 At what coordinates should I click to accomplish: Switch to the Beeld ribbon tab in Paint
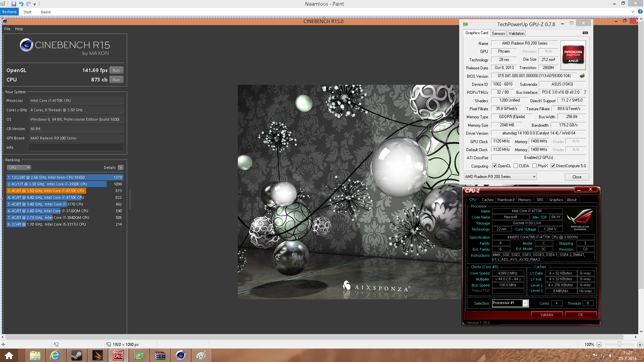(46, 12)
